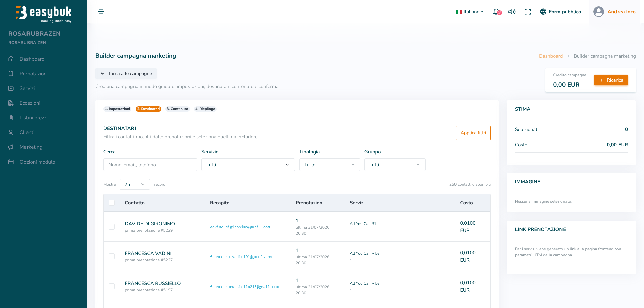Screen dimensions: 644x308
Task: Click the '250 contatti disponibili' text
Action: pos(470,184)
